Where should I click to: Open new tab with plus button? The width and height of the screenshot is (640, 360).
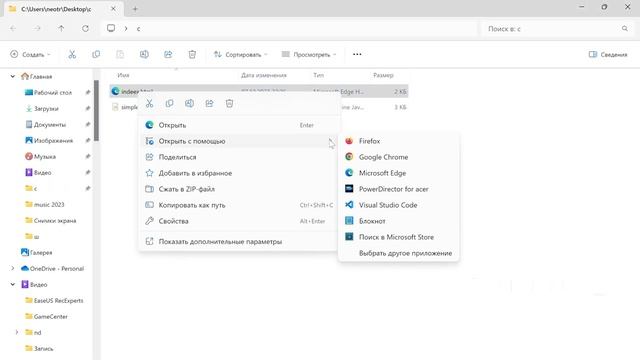click(x=135, y=9)
